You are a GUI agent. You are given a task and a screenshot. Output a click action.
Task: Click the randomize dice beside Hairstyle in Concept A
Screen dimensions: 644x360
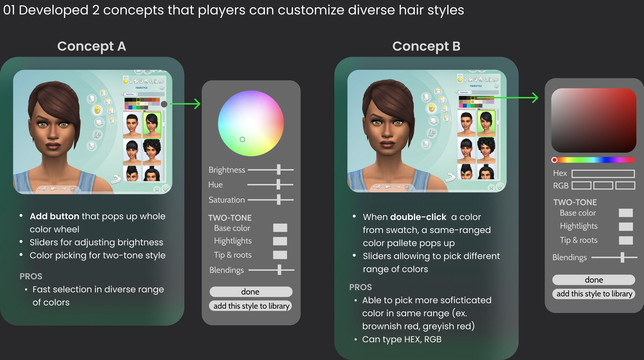[x=162, y=88]
